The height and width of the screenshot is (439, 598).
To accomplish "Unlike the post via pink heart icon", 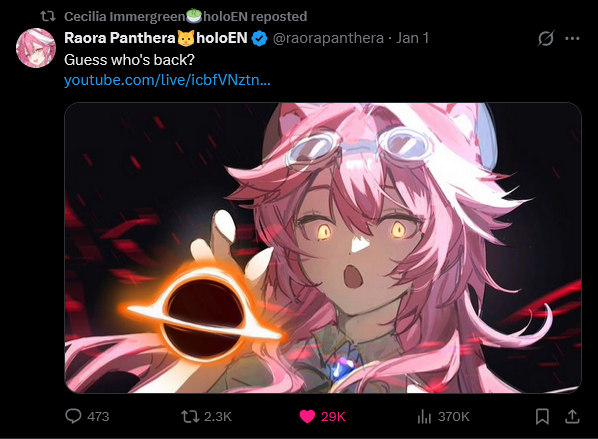I will 307,416.
